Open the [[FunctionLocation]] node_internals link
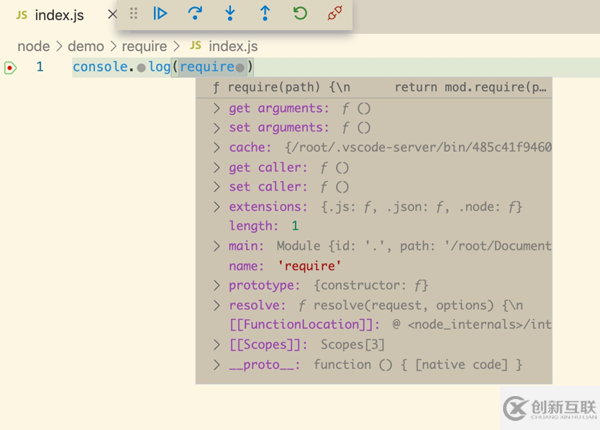Viewport: 600px width, 430px height. 460,325
